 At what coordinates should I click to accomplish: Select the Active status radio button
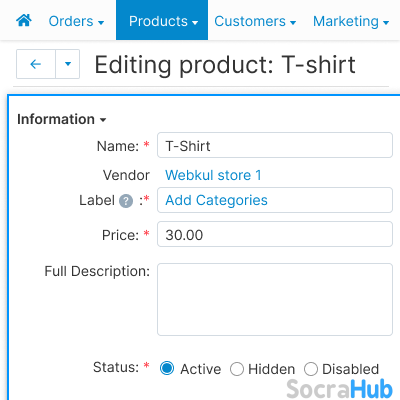pyautogui.click(x=167, y=368)
